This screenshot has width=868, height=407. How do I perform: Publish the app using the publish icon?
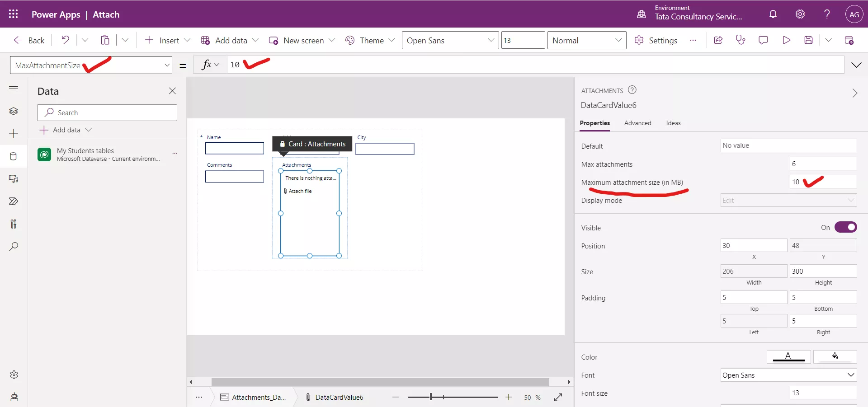(849, 40)
